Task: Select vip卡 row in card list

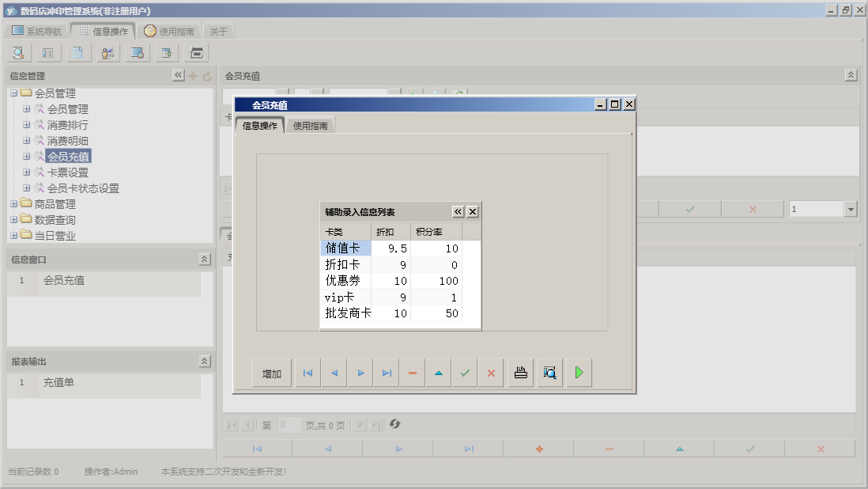Action: tap(391, 298)
